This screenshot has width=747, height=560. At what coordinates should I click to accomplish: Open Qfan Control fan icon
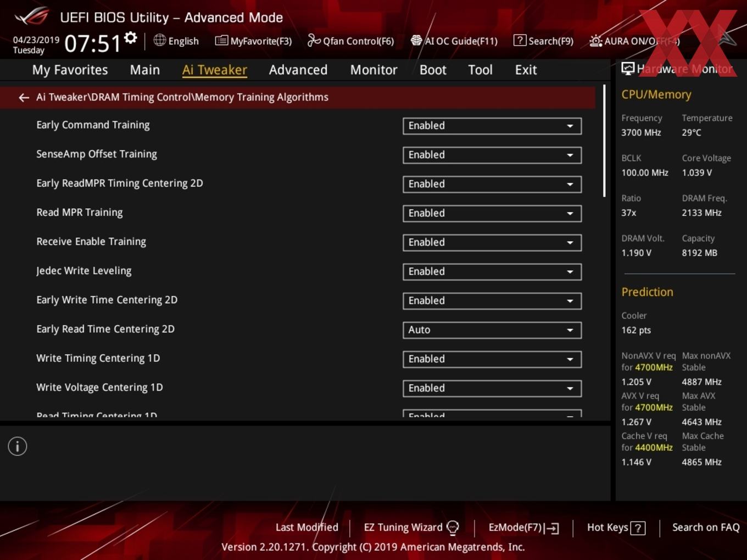tap(314, 40)
